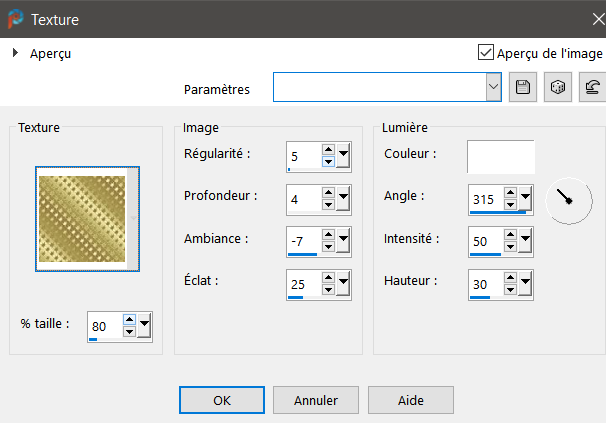Open help with the Aide button
This screenshot has height=423, width=606.
[410, 399]
